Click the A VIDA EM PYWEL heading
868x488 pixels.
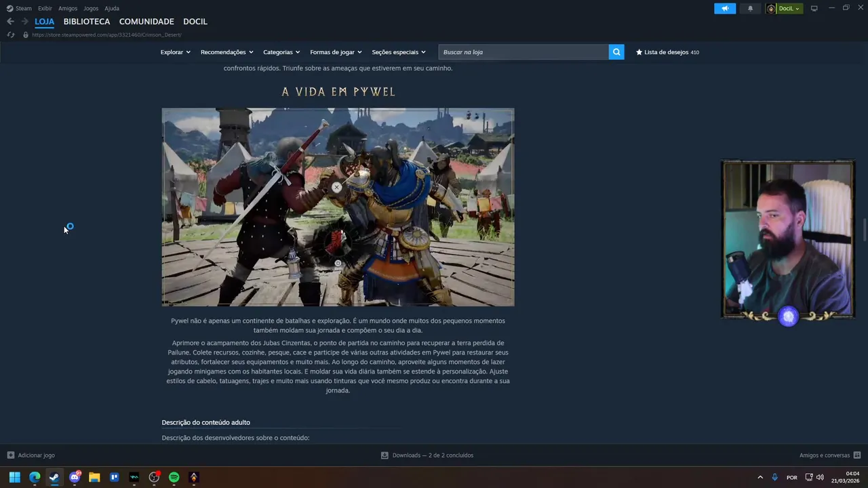click(x=338, y=91)
